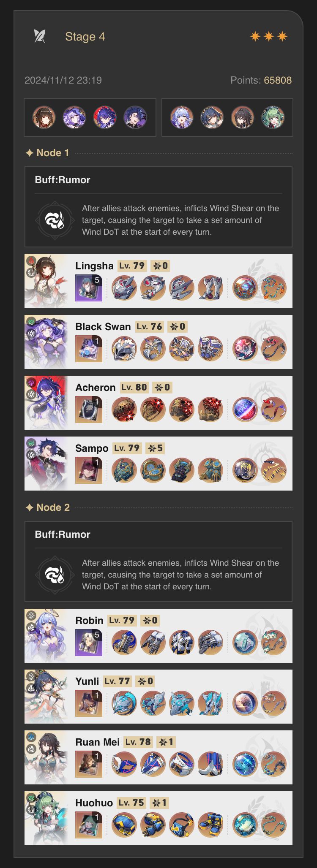Open Yunli's character portrait
The height and width of the screenshot is (868, 317).
46,697
